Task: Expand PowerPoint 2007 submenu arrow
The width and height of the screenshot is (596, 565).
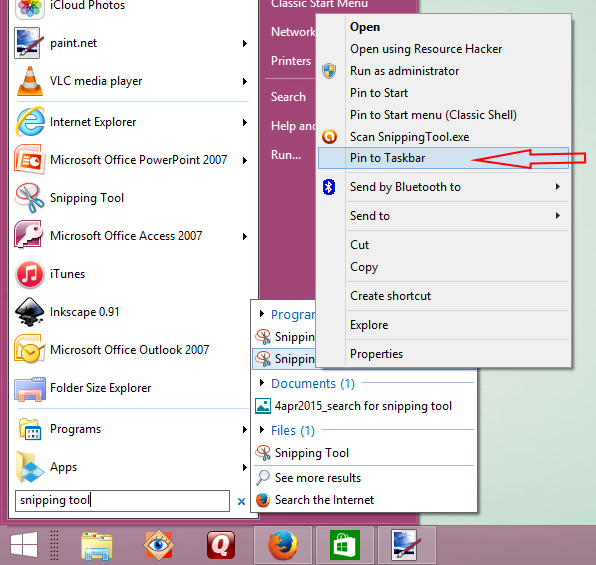Action: [x=245, y=160]
